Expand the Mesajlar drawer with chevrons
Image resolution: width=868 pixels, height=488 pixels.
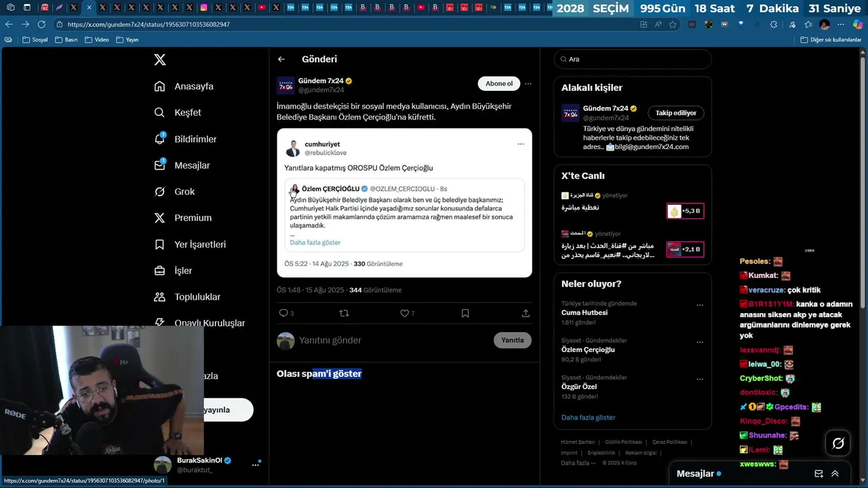(x=835, y=474)
